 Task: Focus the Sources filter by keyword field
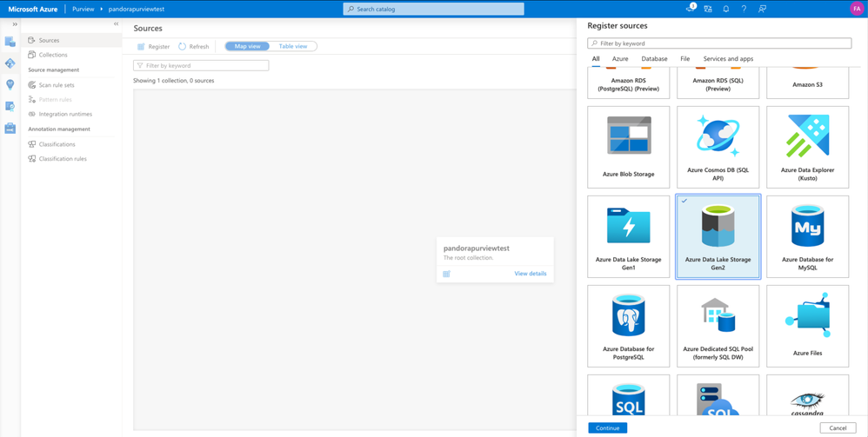click(201, 65)
